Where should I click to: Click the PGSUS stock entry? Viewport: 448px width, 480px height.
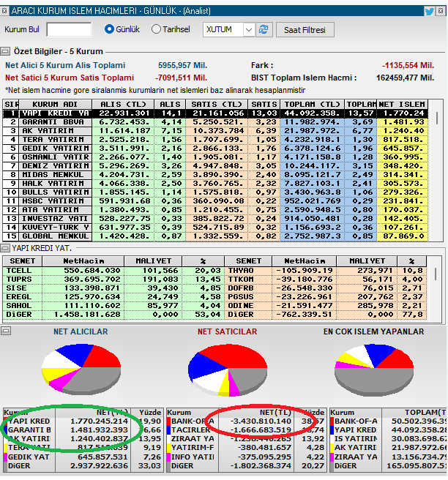point(326,297)
